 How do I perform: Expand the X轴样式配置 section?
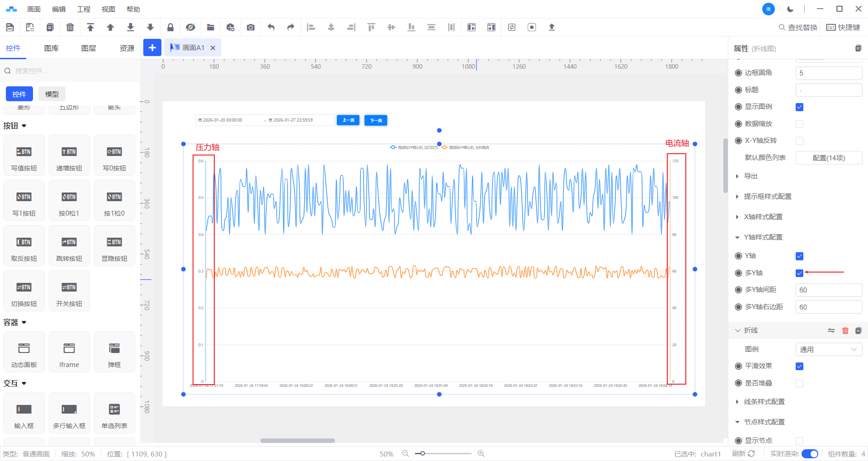(x=763, y=217)
